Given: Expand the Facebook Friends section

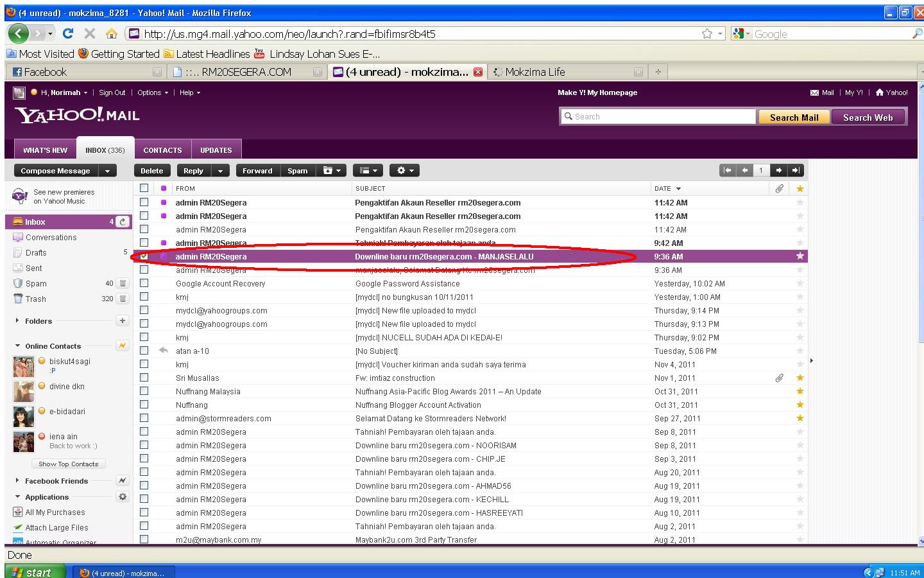Looking at the screenshot, I should (17, 480).
